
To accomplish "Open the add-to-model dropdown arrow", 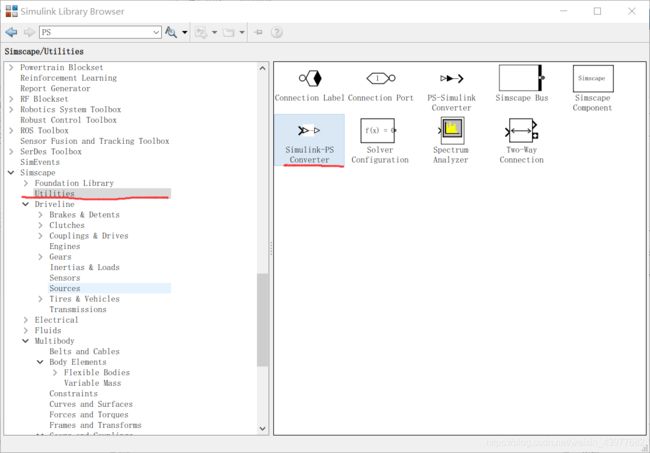I will click(x=214, y=32).
